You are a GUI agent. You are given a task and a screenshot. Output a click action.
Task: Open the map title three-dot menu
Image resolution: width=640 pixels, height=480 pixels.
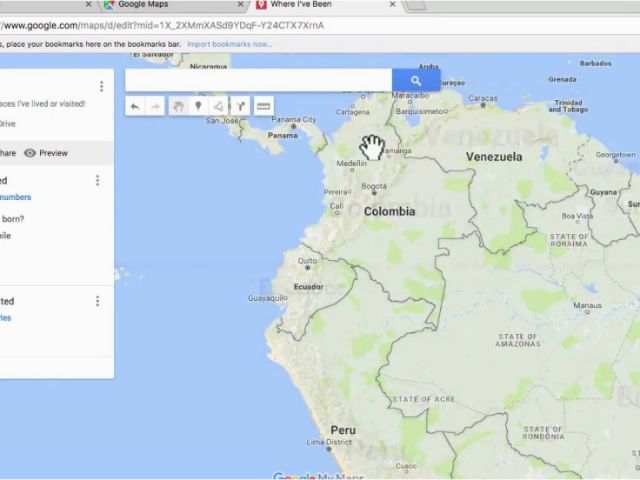(x=101, y=86)
